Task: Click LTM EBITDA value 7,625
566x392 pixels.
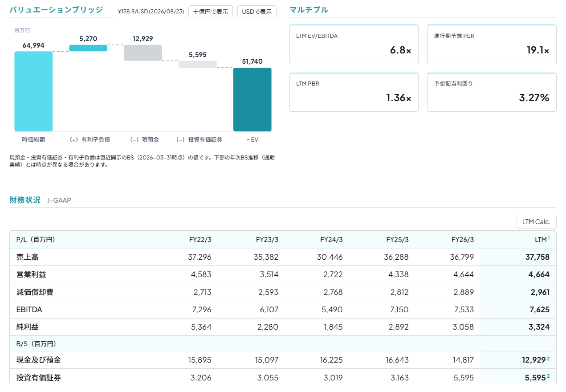Action: tap(539, 310)
